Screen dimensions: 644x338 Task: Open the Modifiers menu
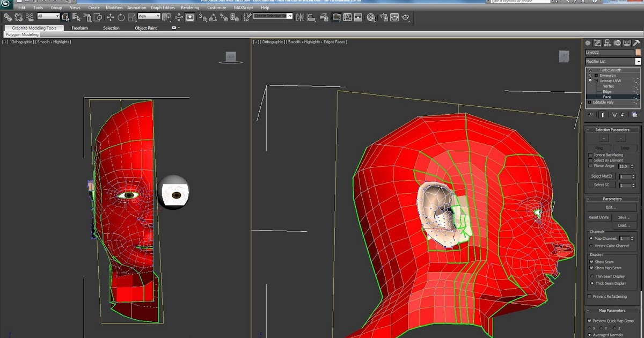(x=114, y=8)
